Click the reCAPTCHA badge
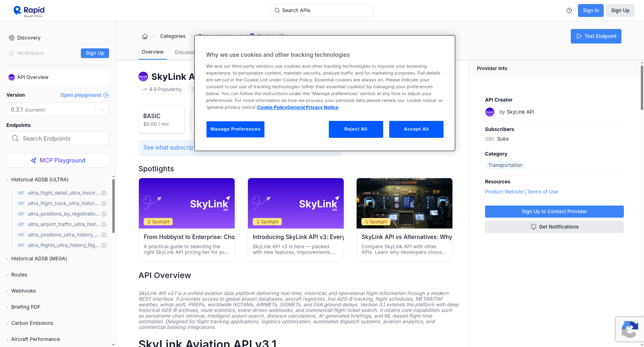Viewport: 644px width, 347px height. click(x=630, y=329)
